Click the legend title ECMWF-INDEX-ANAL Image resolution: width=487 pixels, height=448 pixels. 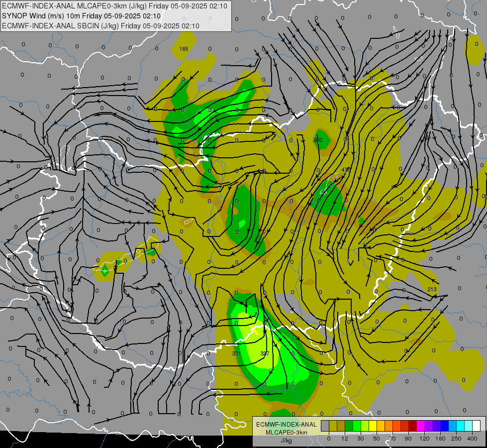287,425
